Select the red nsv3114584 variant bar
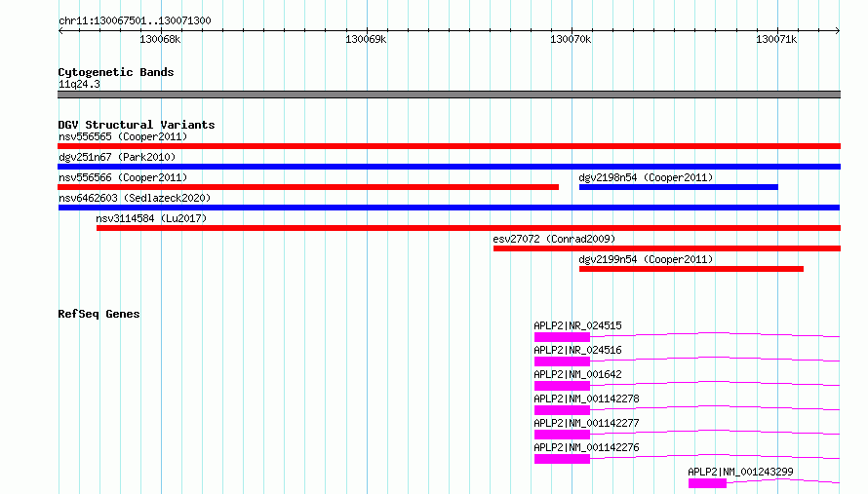 click(468, 228)
